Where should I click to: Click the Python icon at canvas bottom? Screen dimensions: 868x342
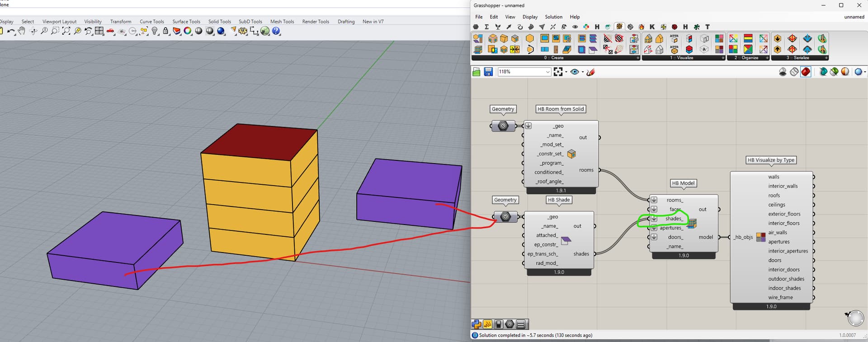tap(476, 324)
